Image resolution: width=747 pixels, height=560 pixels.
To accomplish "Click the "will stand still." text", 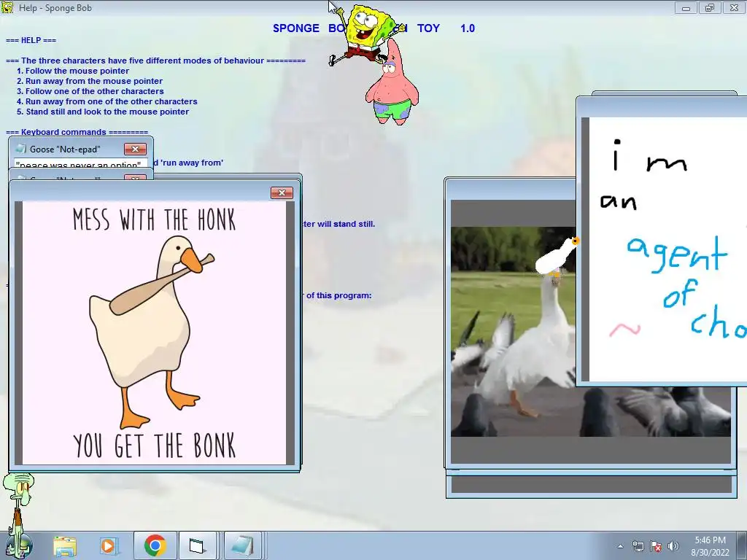I will click(x=347, y=224).
